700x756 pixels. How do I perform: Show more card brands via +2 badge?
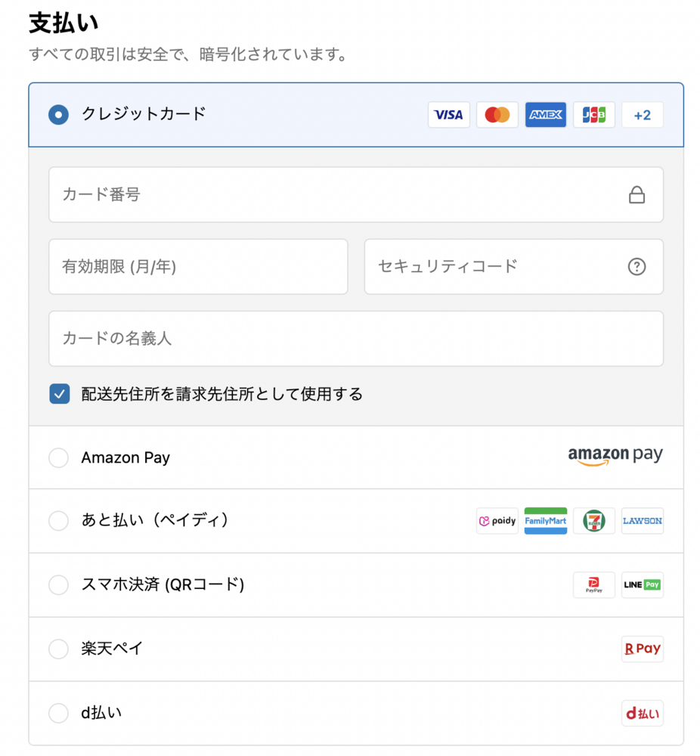[643, 115]
